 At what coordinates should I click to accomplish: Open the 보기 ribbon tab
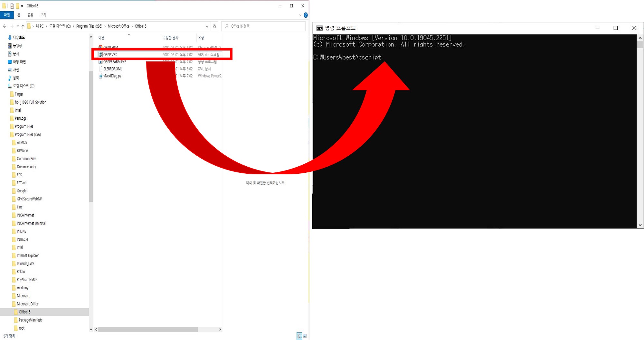[x=43, y=15]
